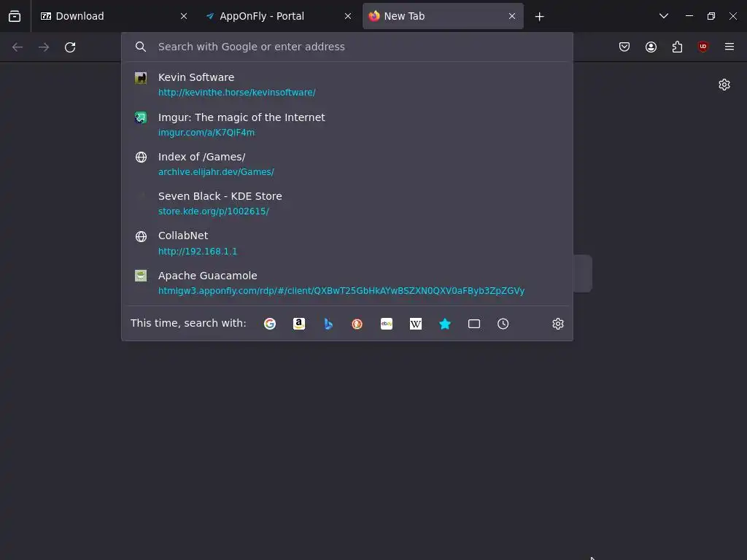Search this time with Google
Screen dimensions: 747x560
270,324
